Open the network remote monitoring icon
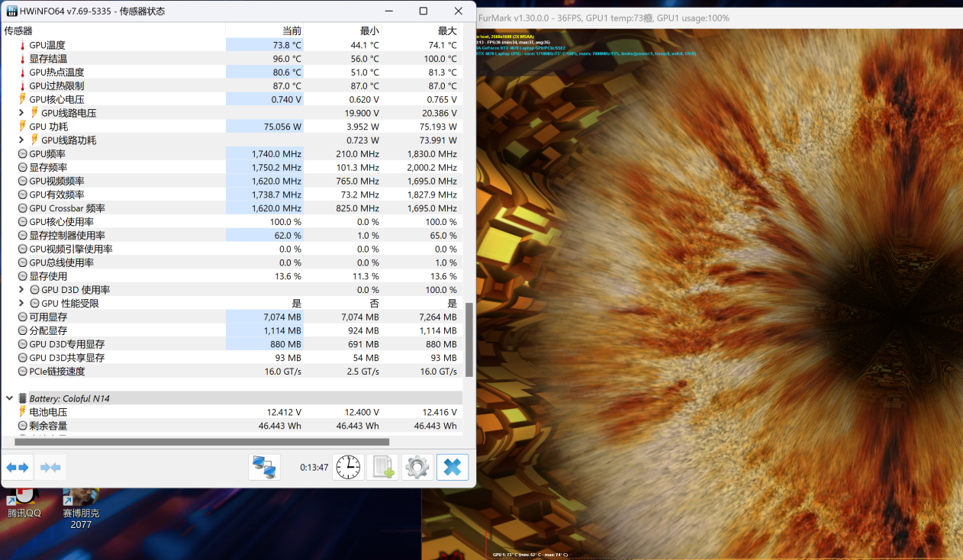 click(x=265, y=467)
